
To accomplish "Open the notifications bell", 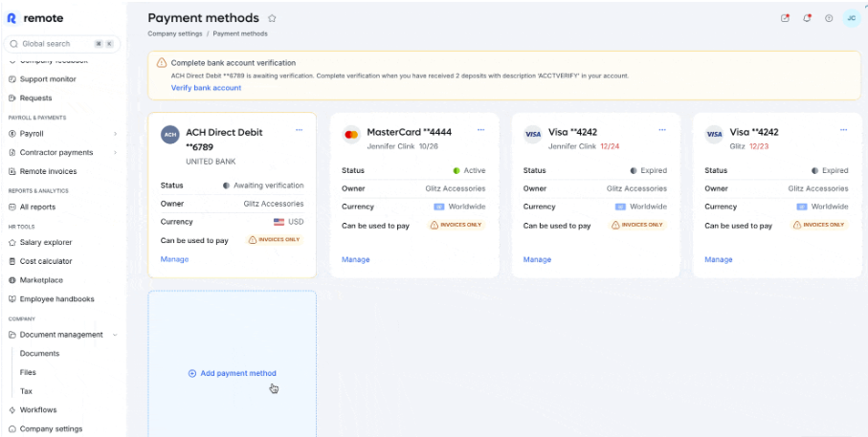I will [807, 18].
